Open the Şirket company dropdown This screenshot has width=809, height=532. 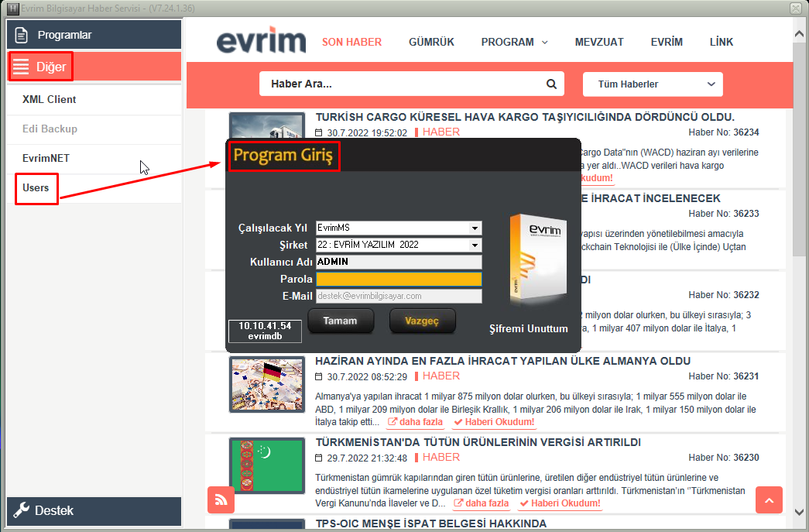399,245
